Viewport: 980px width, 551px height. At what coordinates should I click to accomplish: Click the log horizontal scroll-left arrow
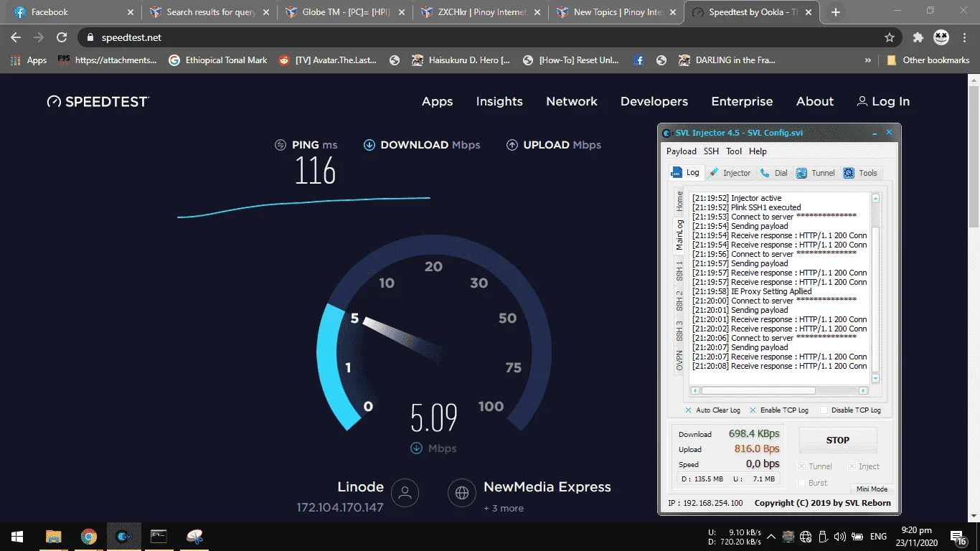click(695, 391)
